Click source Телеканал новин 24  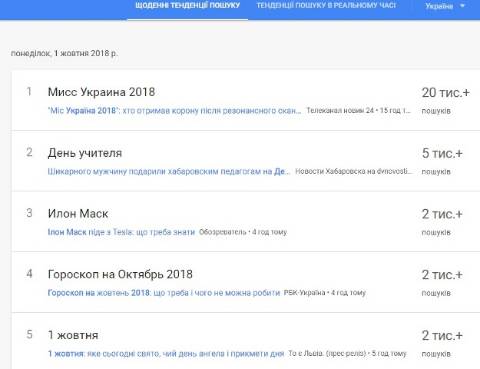(359, 110)
